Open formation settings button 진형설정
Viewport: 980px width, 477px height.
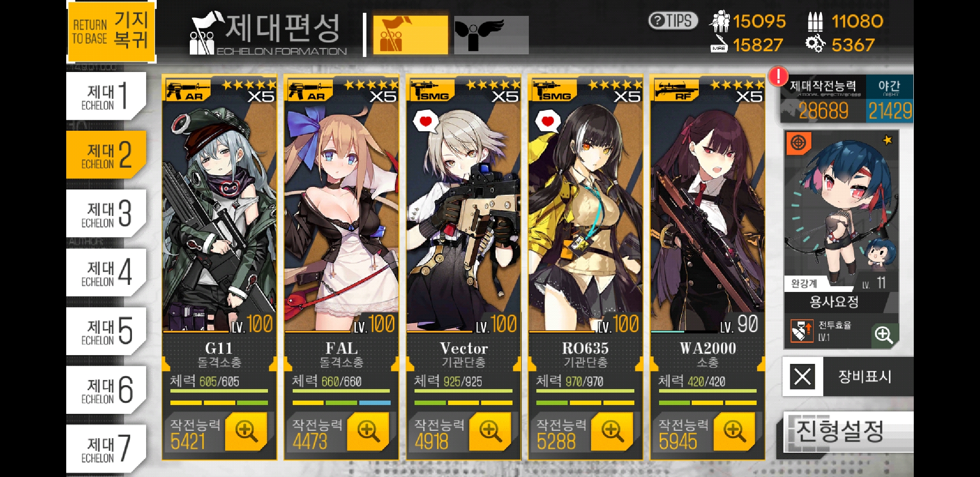pos(848,432)
